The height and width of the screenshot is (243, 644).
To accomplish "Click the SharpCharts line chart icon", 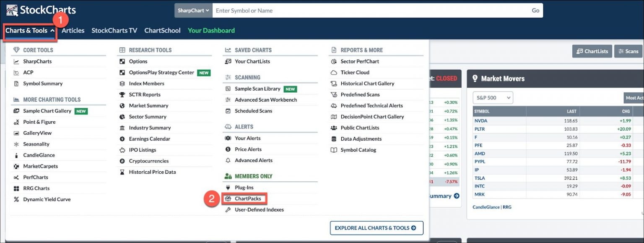I will [x=16, y=62].
